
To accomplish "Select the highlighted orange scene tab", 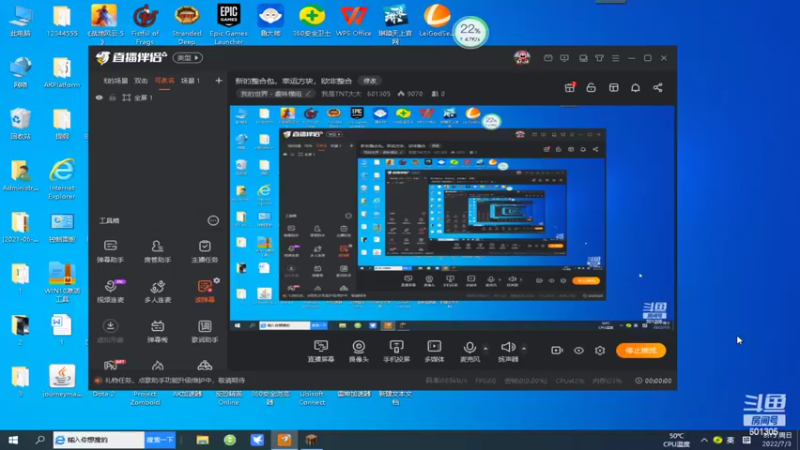I will [164, 81].
